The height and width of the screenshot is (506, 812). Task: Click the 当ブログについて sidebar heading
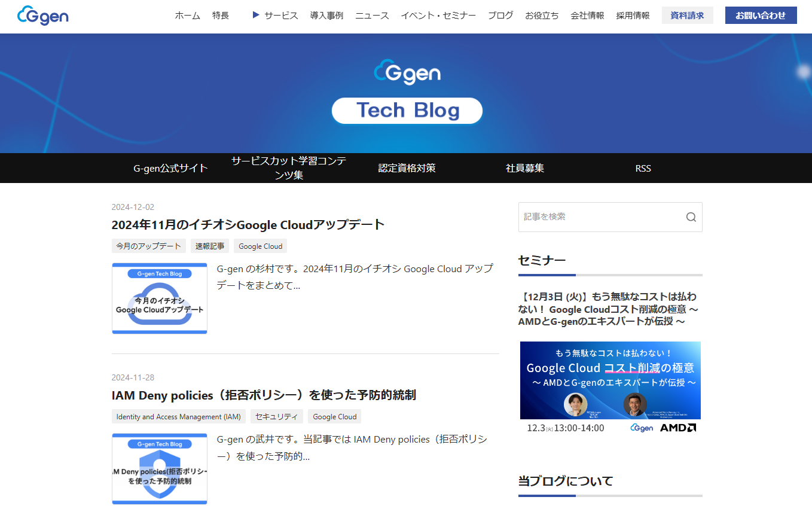pyautogui.click(x=566, y=481)
